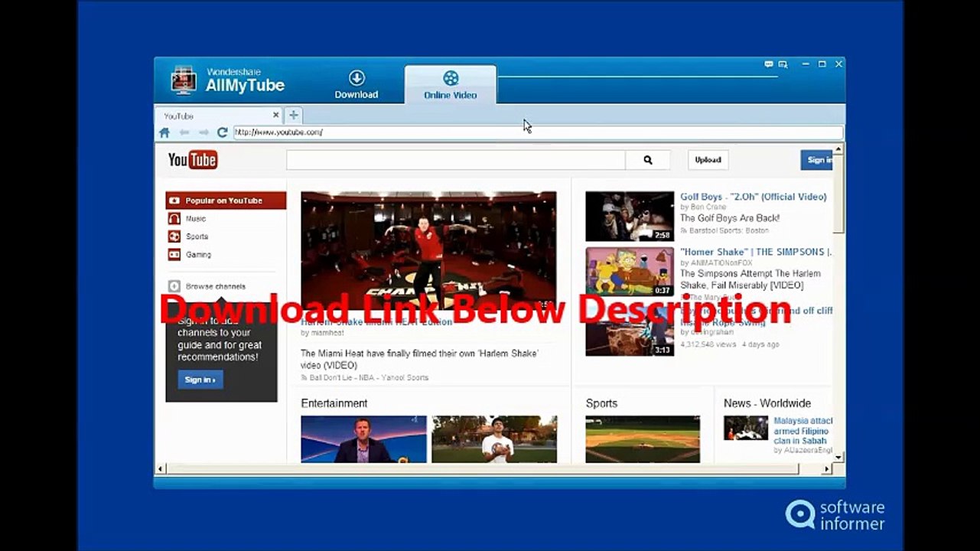
Task: Reload the page with refresh icon
Action: 222,132
